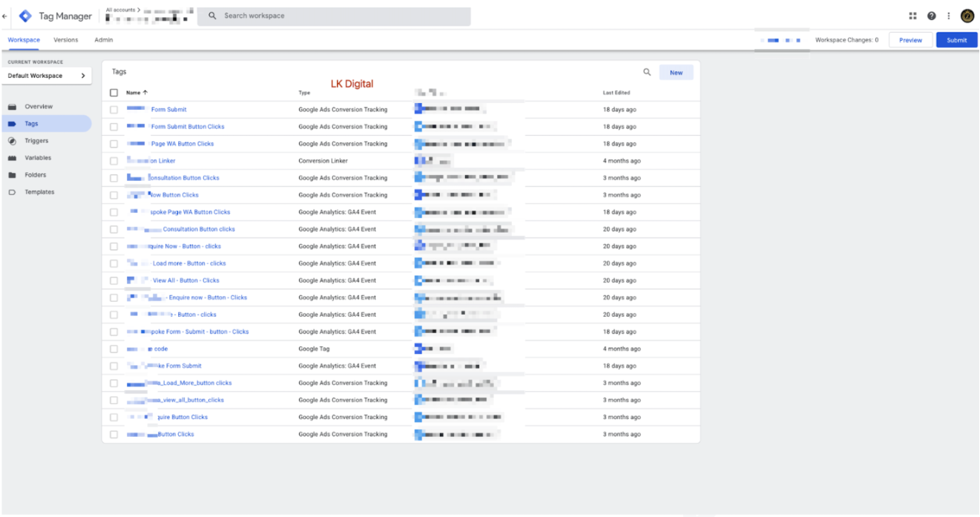The height and width of the screenshot is (517, 980).
Task: Open Folders in the sidebar
Action: point(35,175)
